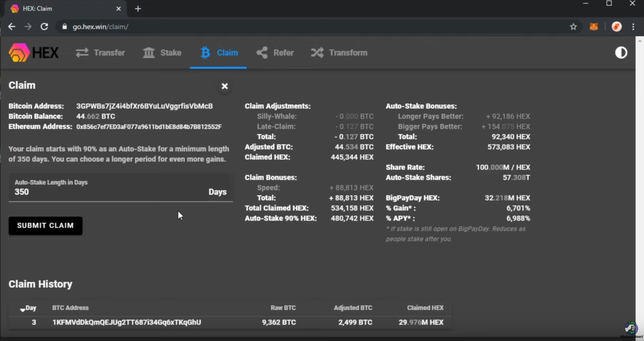Go back with browser back arrow
This screenshot has height=341, width=644.
pos(12,27)
